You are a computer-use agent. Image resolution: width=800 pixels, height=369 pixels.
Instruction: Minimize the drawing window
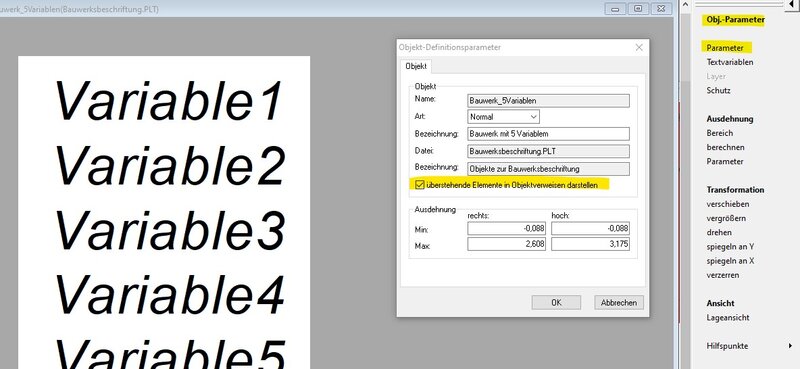(x=616, y=9)
